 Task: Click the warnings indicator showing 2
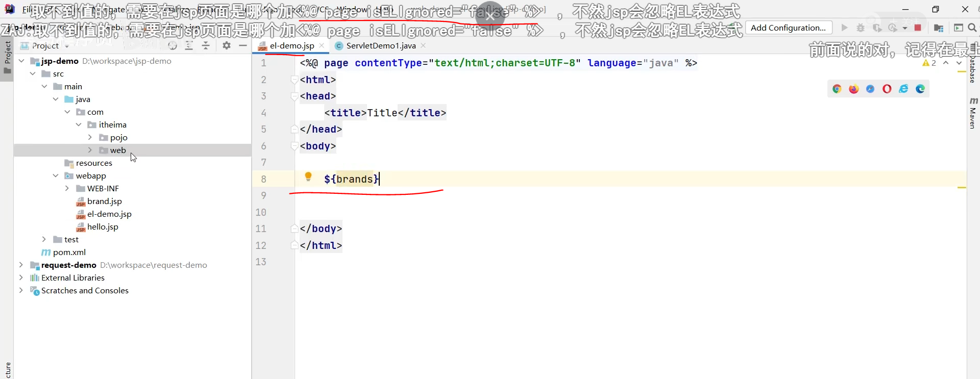[929, 63]
